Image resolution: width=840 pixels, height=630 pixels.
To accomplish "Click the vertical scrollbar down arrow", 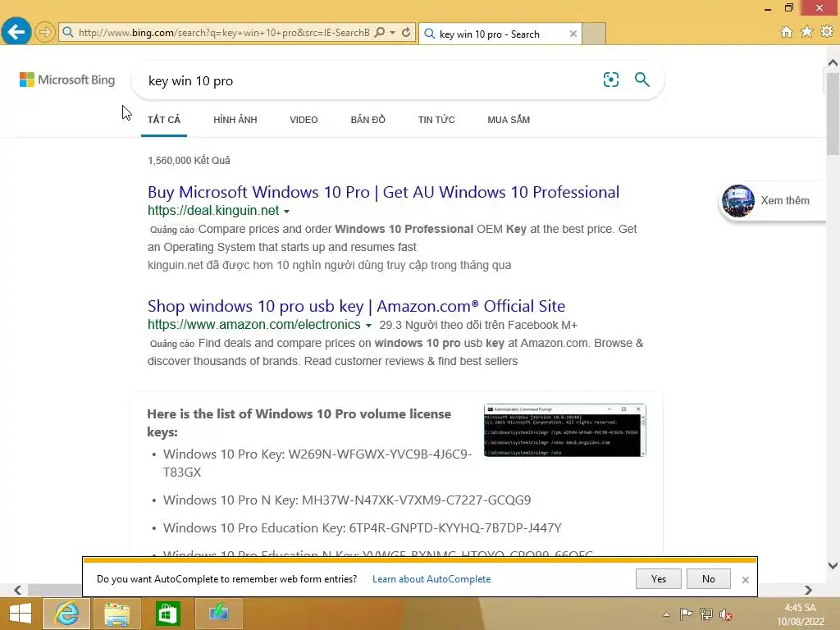I will click(833, 565).
